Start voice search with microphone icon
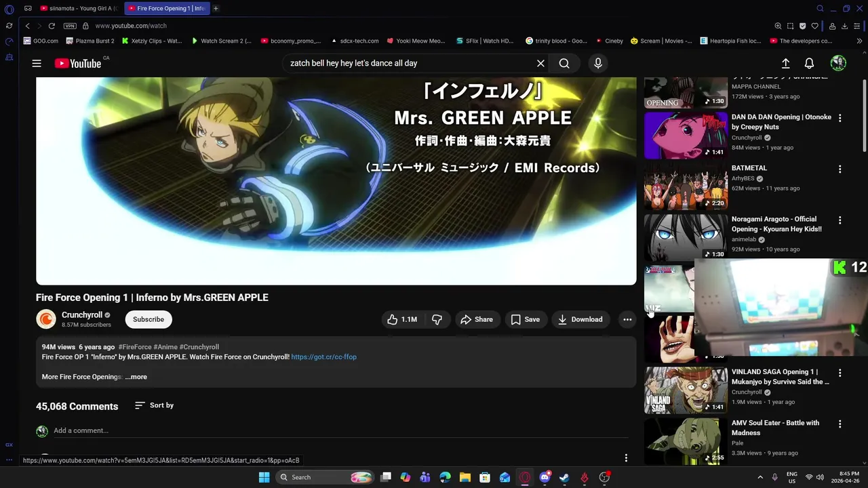The height and width of the screenshot is (488, 868). 597,63
